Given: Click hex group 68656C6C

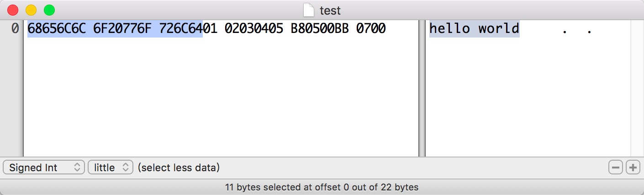Looking at the screenshot, I should pyautogui.click(x=57, y=29).
